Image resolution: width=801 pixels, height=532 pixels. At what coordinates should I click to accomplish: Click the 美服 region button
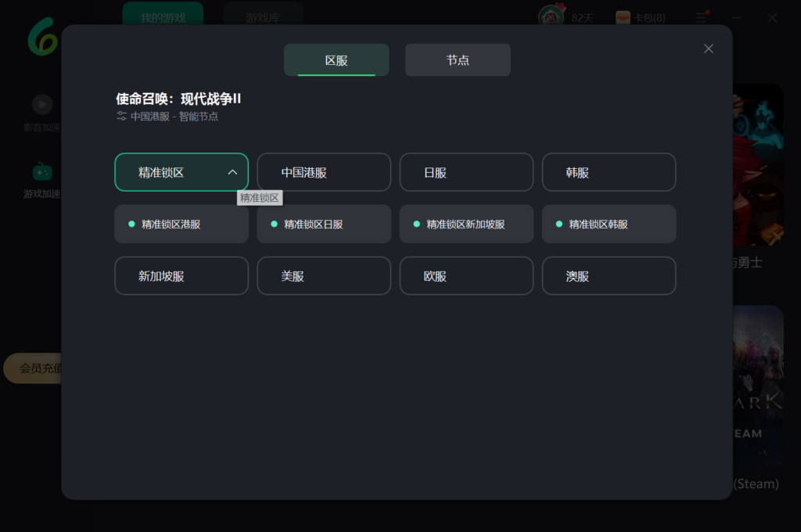[324, 276]
